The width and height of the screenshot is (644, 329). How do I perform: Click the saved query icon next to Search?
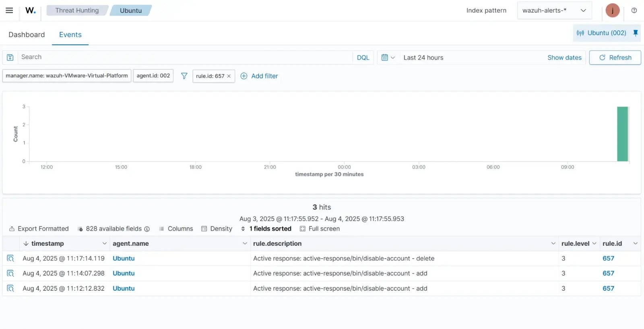pos(10,58)
